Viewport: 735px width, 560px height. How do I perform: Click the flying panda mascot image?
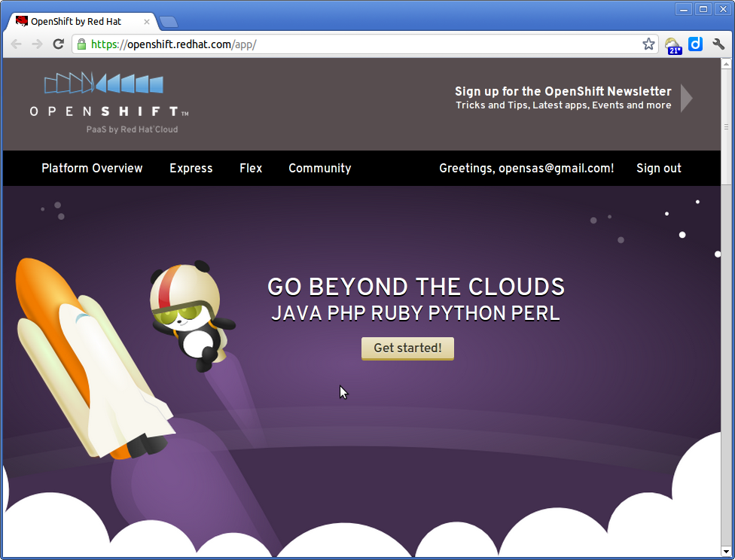tap(192, 315)
